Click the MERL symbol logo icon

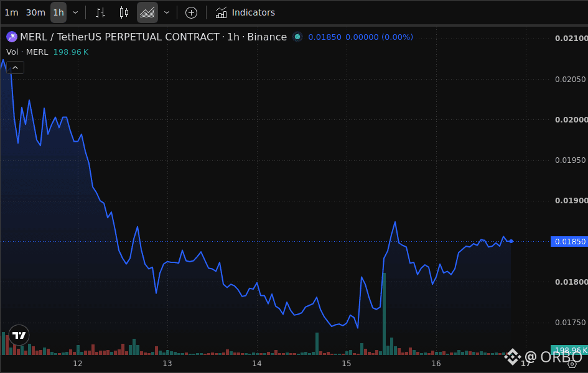coord(12,37)
